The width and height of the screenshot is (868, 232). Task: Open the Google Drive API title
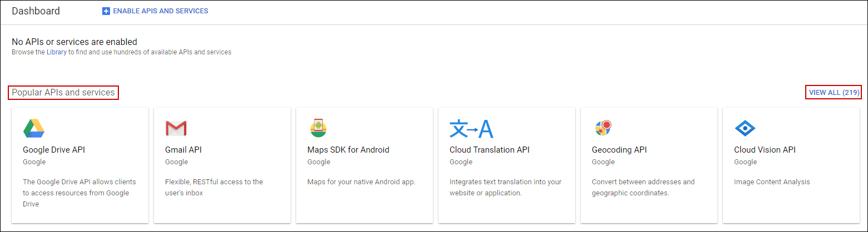click(x=54, y=150)
